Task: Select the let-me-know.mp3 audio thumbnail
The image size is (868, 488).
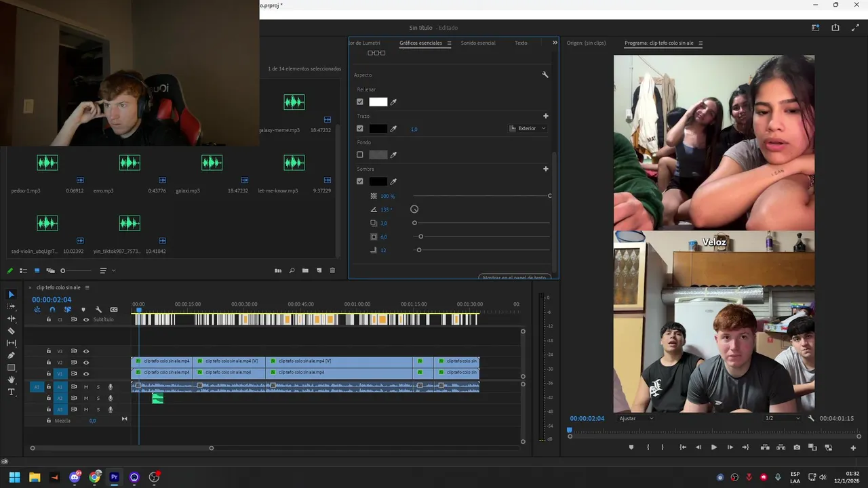Action: coord(294,163)
